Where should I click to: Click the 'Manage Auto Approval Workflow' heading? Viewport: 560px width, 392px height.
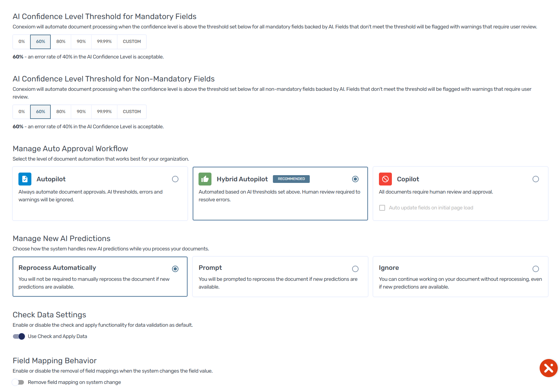70,149
